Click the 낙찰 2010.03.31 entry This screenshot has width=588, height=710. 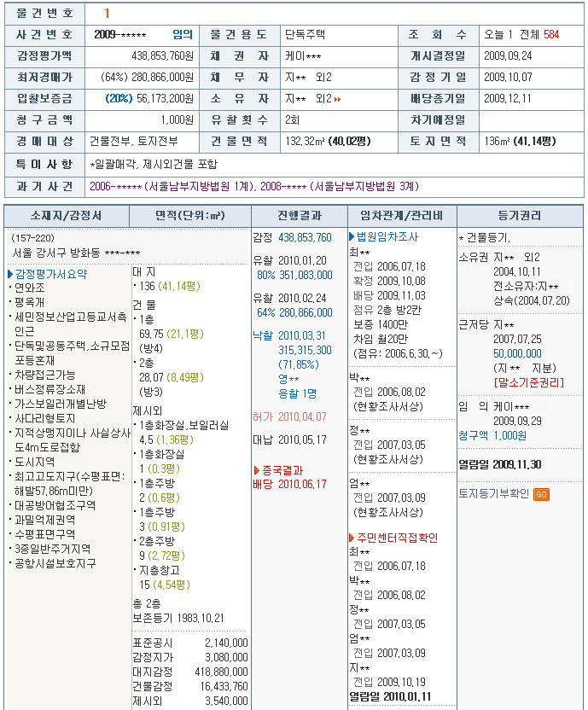289,335
